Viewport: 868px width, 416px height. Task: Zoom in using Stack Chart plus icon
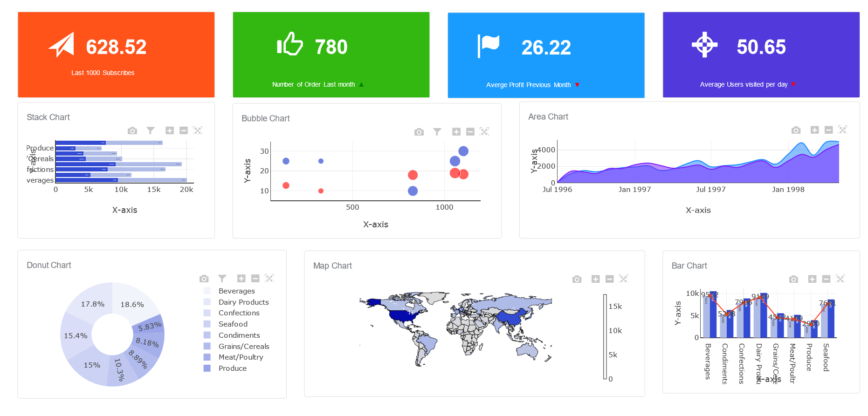click(170, 130)
